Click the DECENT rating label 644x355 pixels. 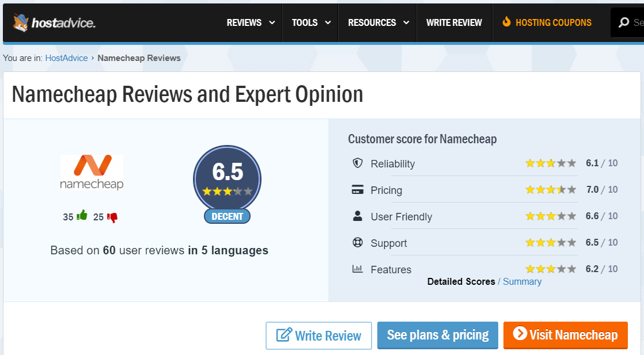(x=227, y=216)
